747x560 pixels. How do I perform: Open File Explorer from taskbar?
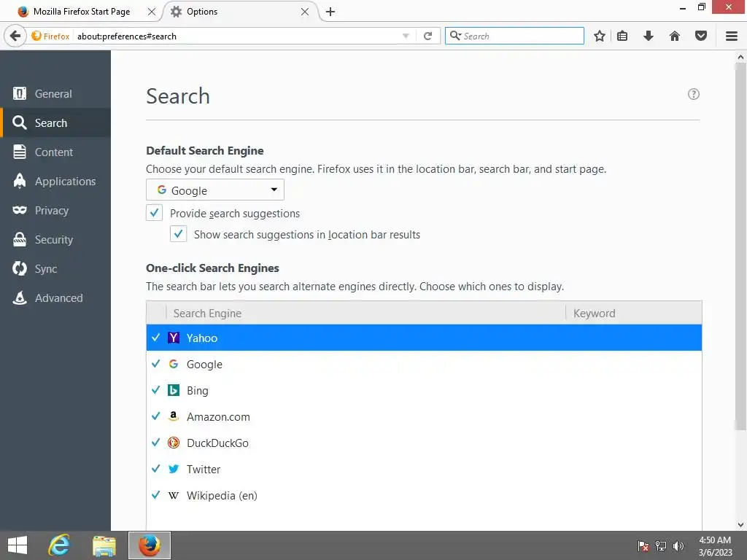pos(104,545)
